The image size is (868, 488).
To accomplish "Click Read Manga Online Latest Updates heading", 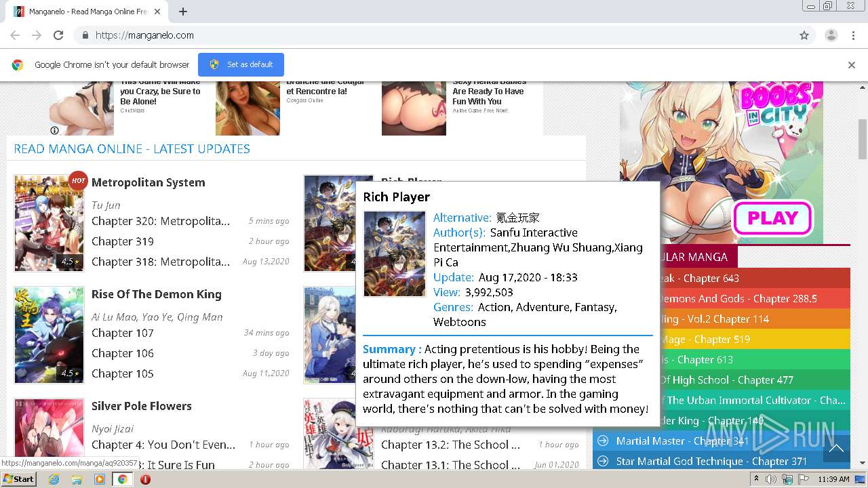I will [x=132, y=149].
